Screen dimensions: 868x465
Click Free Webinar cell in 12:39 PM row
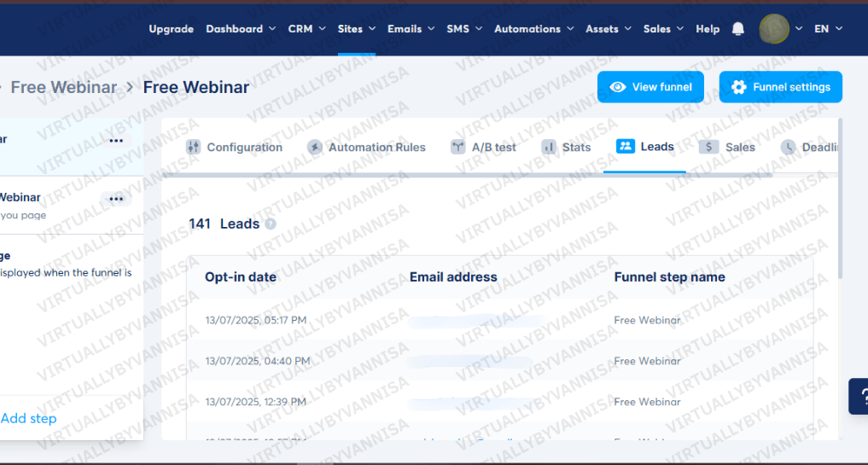coord(647,401)
